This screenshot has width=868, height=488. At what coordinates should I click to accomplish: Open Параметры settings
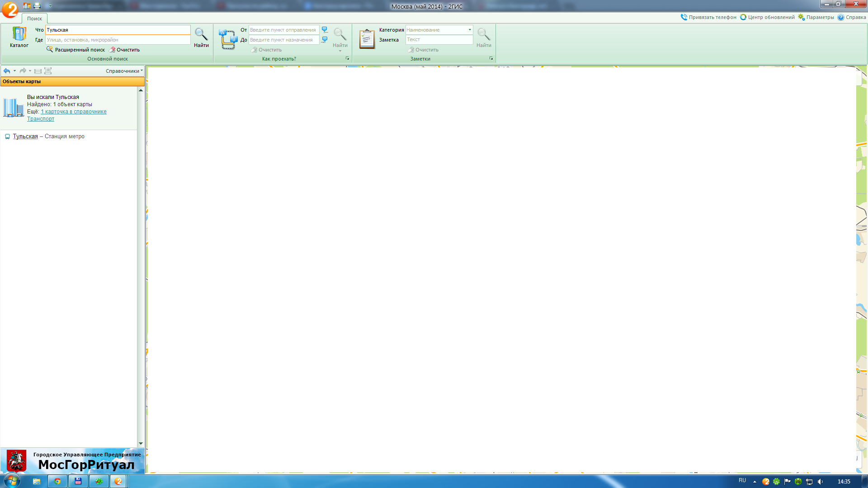[x=816, y=17]
